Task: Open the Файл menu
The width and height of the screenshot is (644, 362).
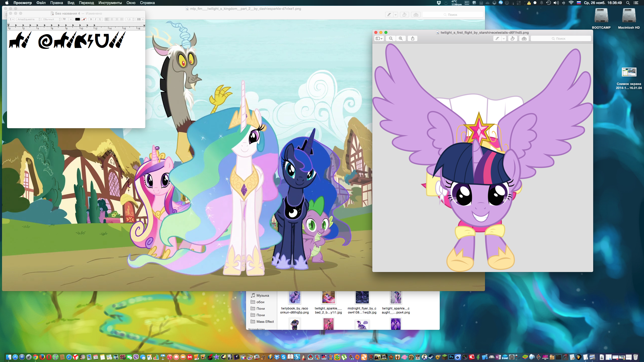Action: click(41, 3)
